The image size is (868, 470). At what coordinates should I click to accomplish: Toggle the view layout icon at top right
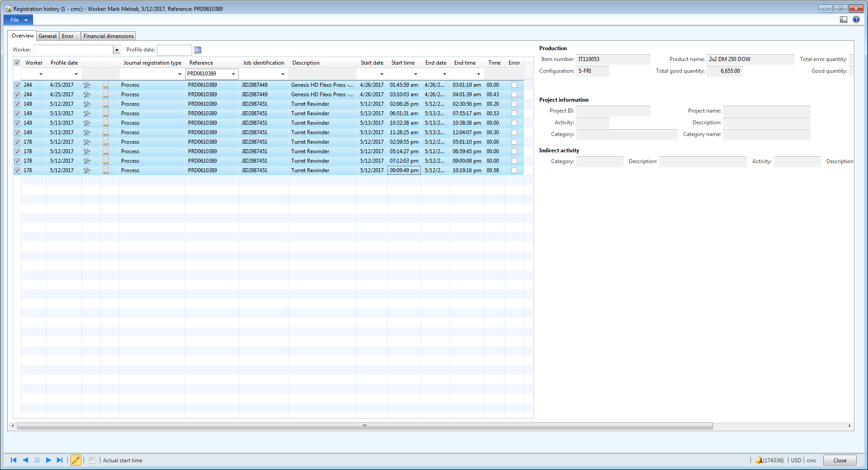coord(843,19)
